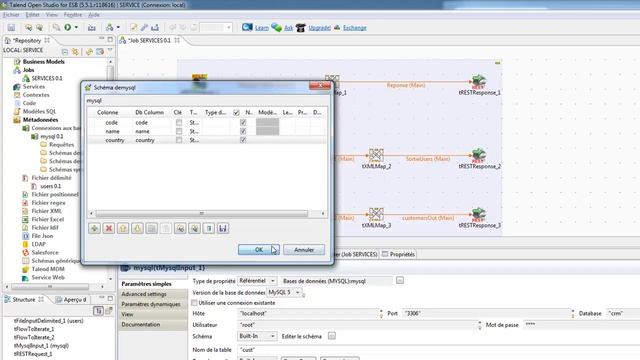Open the empty combo box in main toolbar
This screenshot has height=360, width=640.
(x=216, y=27)
